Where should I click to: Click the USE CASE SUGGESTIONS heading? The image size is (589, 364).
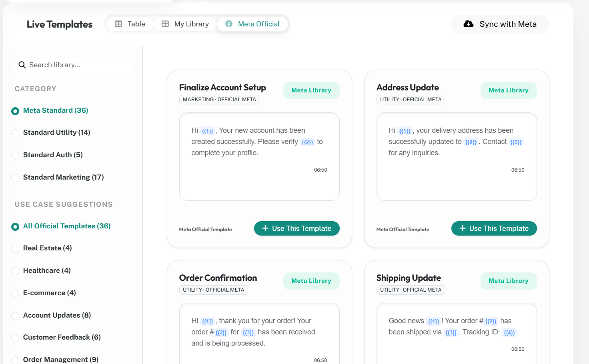point(64,204)
